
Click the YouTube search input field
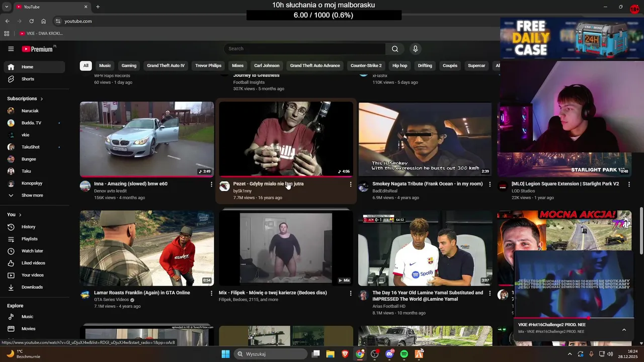point(304,49)
